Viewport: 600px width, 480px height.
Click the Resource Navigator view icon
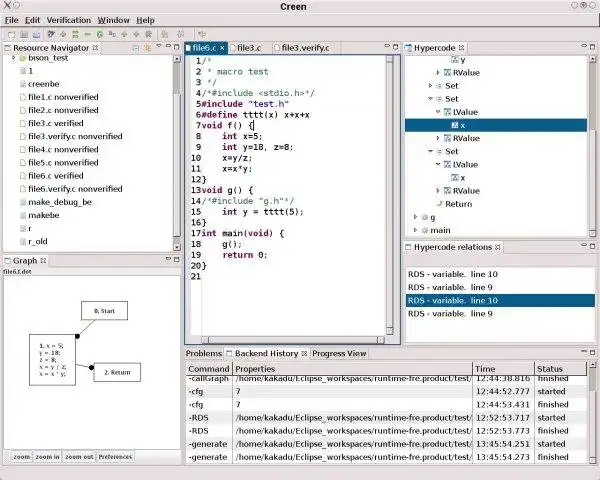[x=9, y=47]
